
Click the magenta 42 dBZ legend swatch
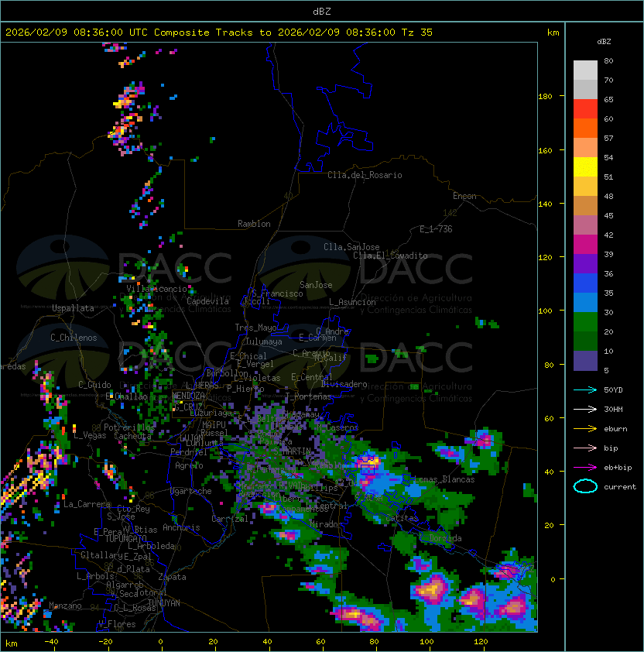point(585,245)
